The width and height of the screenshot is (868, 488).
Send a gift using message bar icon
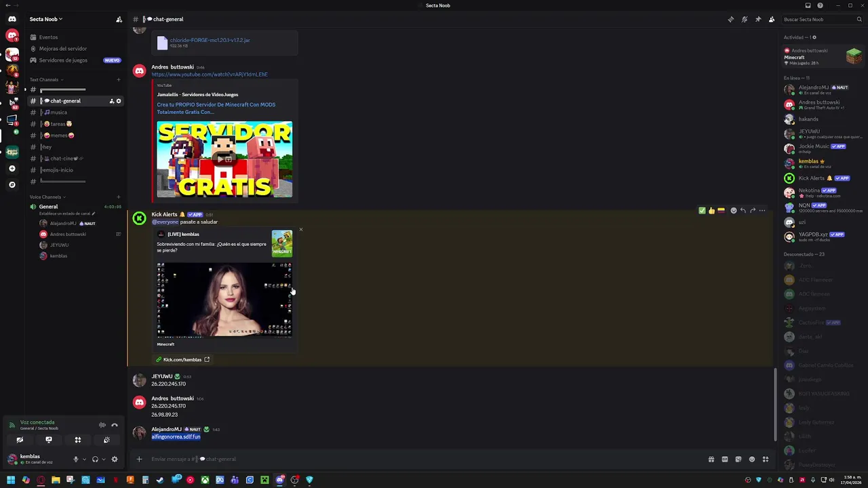click(711, 459)
